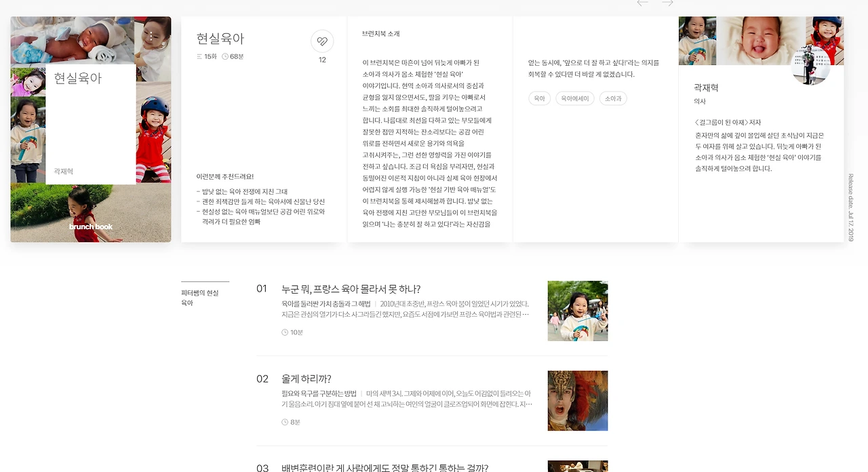This screenshot has height=472, width=868.
Task: Select the 육아 tag
Action: pyautogui.click(x=539, y=98)
